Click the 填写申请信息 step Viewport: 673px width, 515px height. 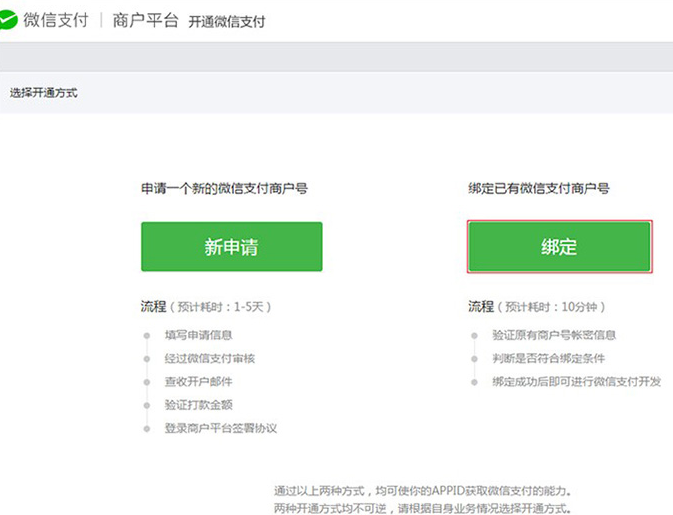pyautogui.click(x=199, y=335)
